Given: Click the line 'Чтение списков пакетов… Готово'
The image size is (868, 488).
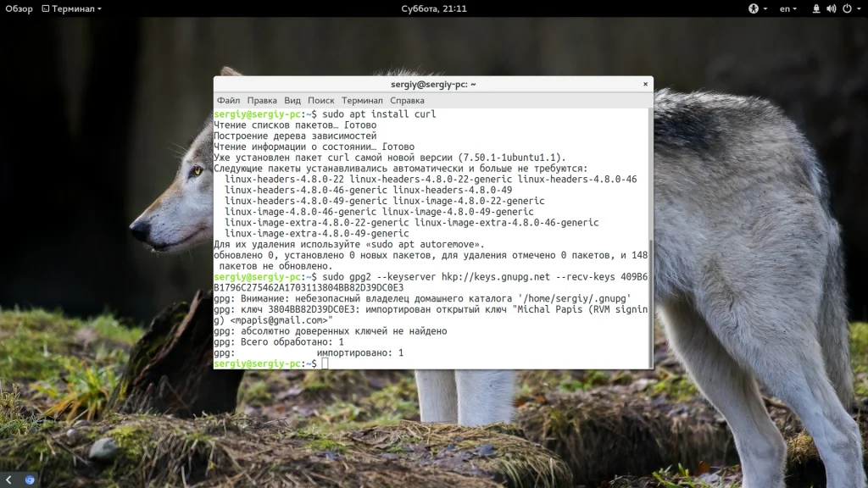Looking at the screenshot, I should click(295, 125).
